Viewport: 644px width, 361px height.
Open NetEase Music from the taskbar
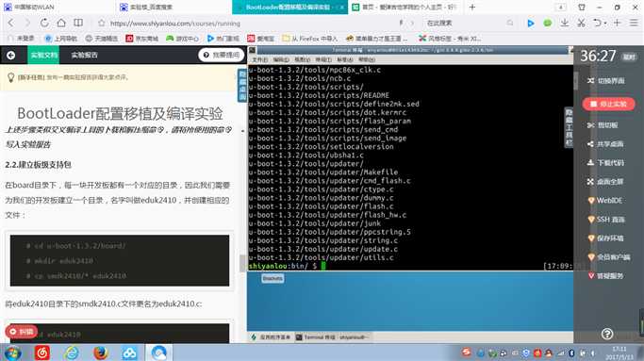tap(41, 353)
